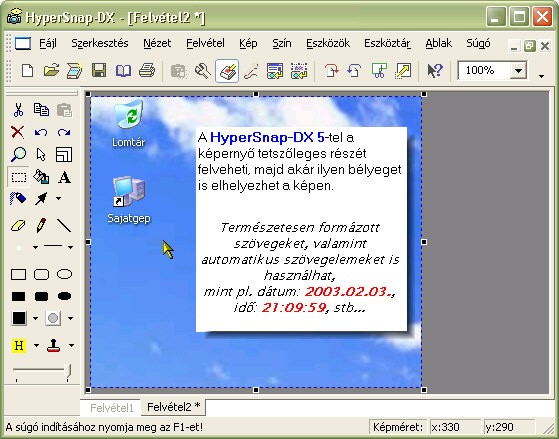
Task: Open the highlighter options dropdown
Action: tap(36, 345)
